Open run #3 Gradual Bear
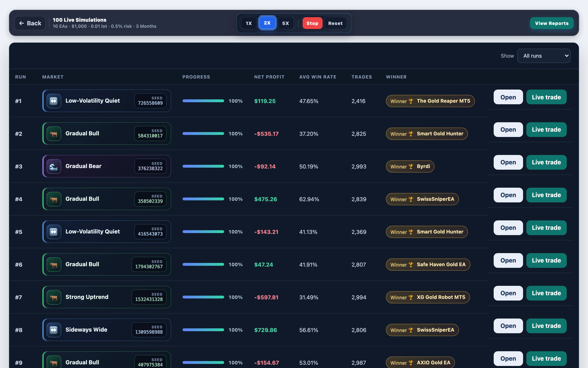This screenshot has width=588, height=368. point(508,162)
